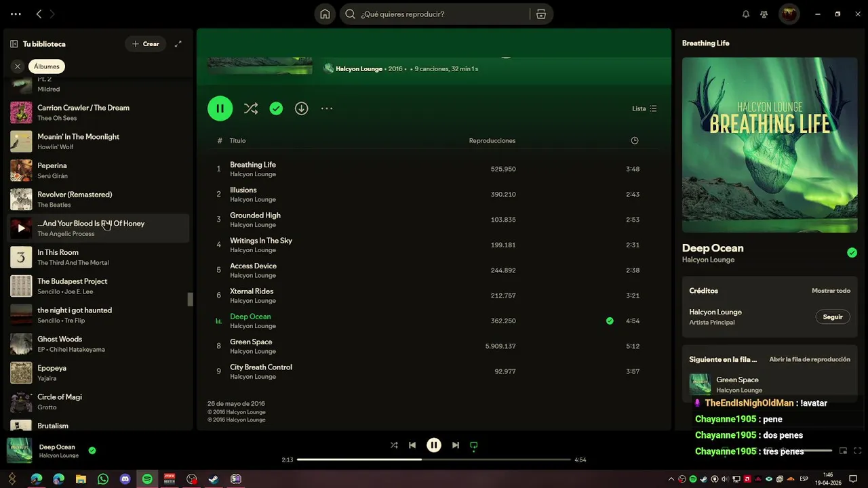Open 'Revolver (Remastered)' album
Screen dimensions: 868x488
[98, 199]
